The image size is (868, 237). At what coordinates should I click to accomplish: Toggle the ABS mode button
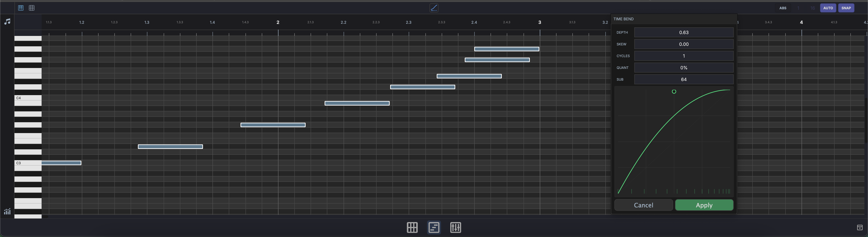pyautogui.click(x=782, y=8)
